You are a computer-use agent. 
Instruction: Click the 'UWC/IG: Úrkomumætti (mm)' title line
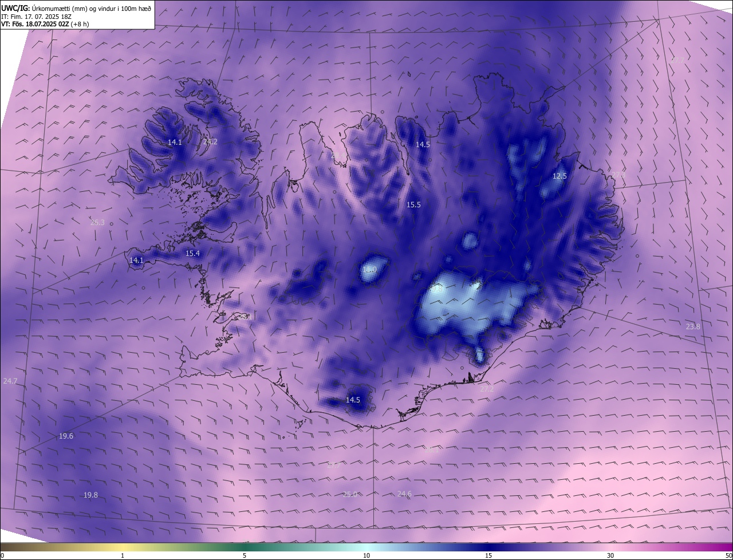pos(76,7)
